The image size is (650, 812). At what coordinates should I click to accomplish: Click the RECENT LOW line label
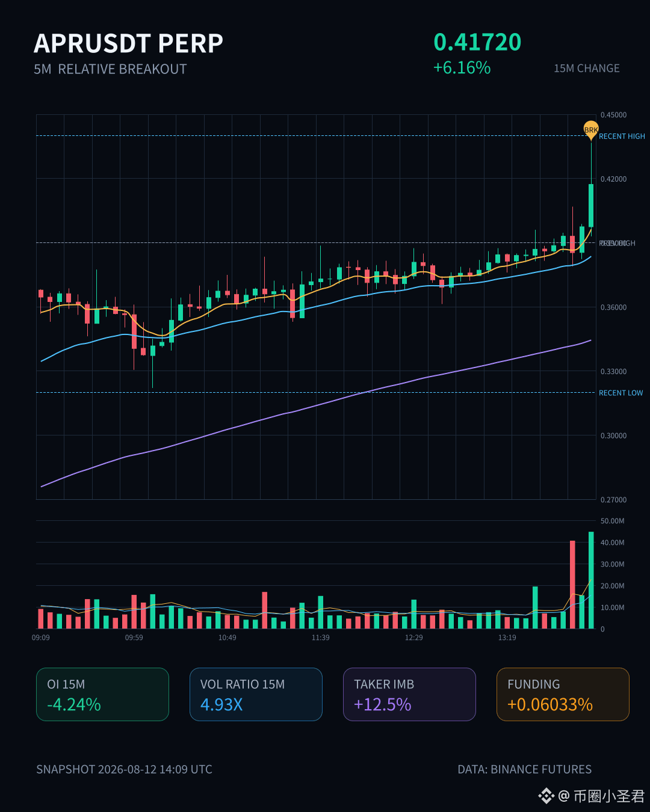(x=621, y=393)
